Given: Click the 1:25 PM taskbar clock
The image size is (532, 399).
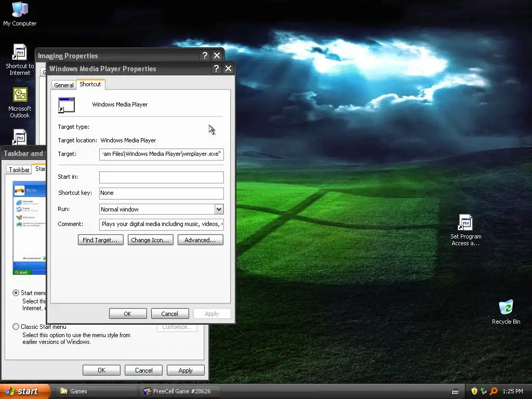Looking at the screenshot, I should [x=513, y=391].
